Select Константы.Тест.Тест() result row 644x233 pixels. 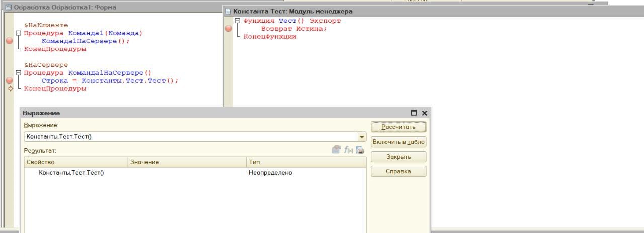[x=195, y=173]
